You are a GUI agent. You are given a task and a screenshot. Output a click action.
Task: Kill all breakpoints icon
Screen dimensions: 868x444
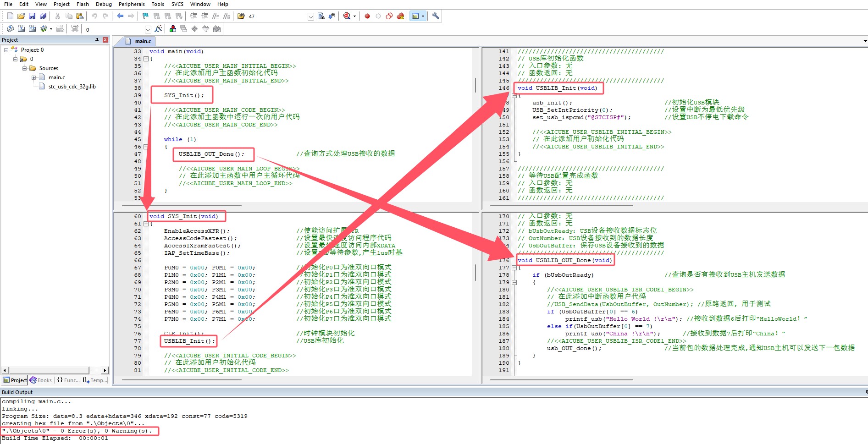pos(400,16)
